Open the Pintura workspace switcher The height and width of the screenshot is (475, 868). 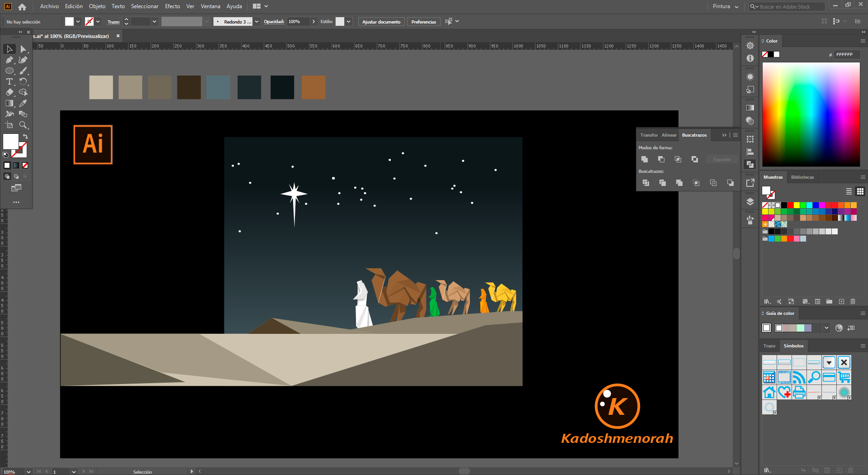(x=726, y=6)
